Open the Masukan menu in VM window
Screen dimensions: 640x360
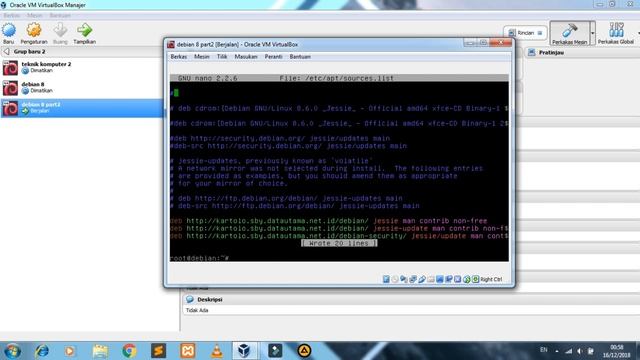(246, 57)
